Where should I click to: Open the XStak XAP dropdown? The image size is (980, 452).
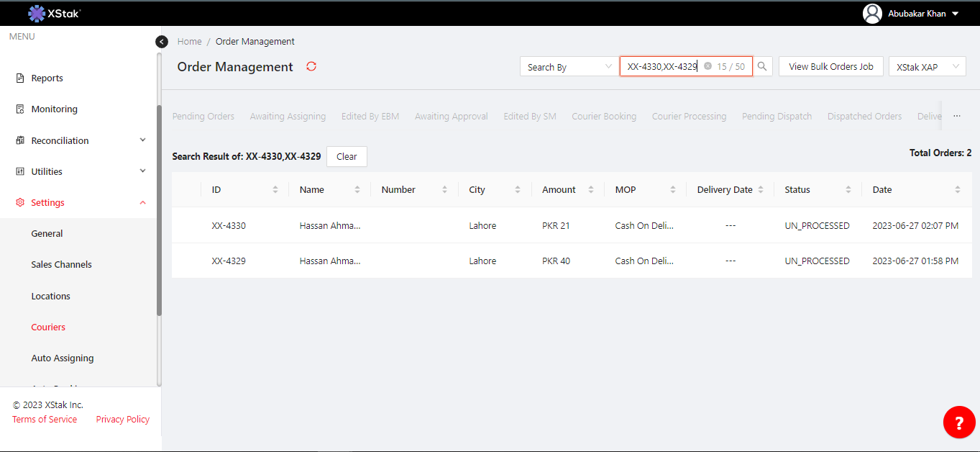coord(927,67)
